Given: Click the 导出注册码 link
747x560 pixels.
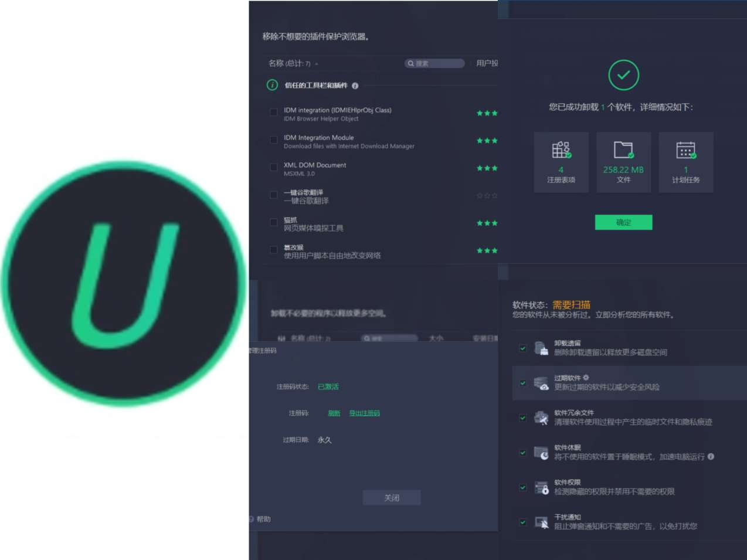Looking at the screenshot, I should point(364,413).
